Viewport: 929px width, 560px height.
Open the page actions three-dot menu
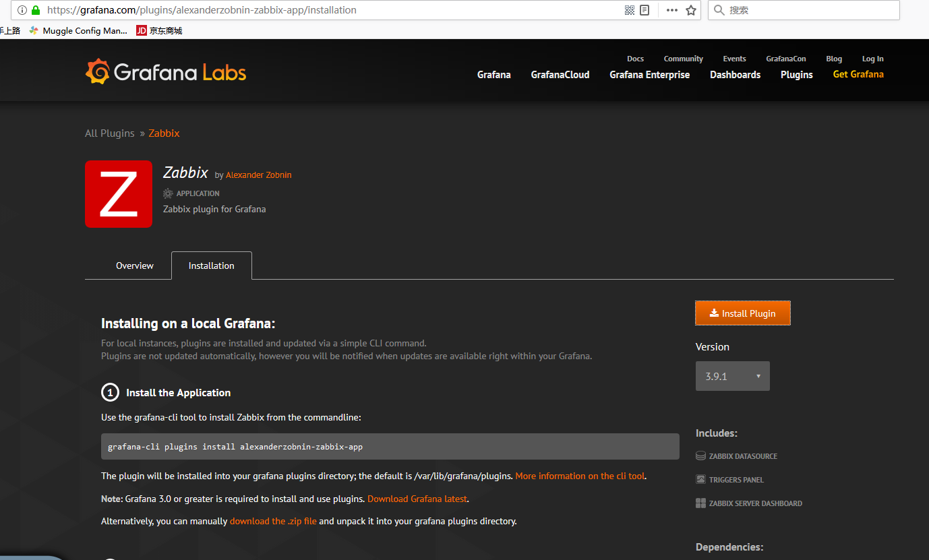672,10
